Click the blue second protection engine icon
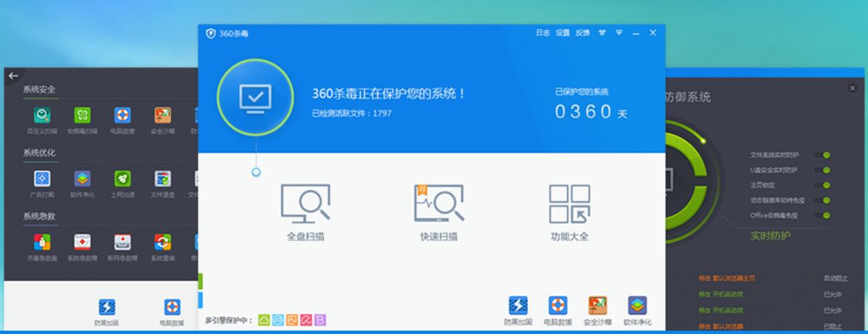The height and width of the screenshot is (334, 868). [278, 320]
